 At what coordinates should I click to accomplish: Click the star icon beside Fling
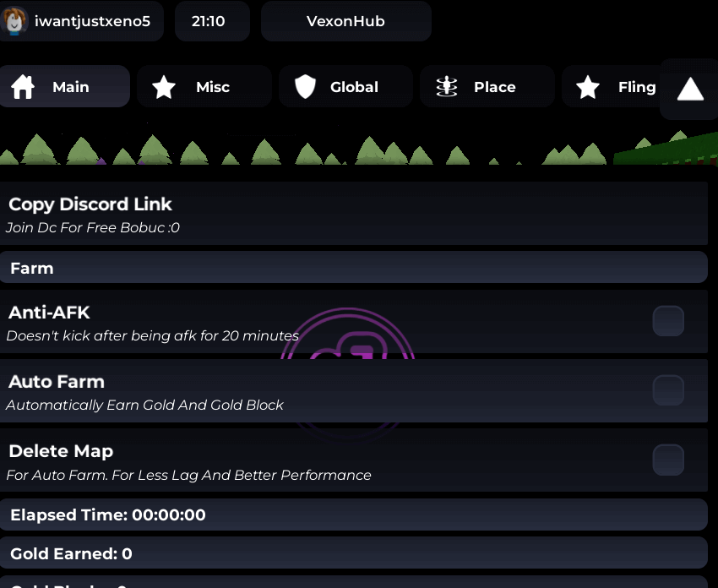click(588, 87)
